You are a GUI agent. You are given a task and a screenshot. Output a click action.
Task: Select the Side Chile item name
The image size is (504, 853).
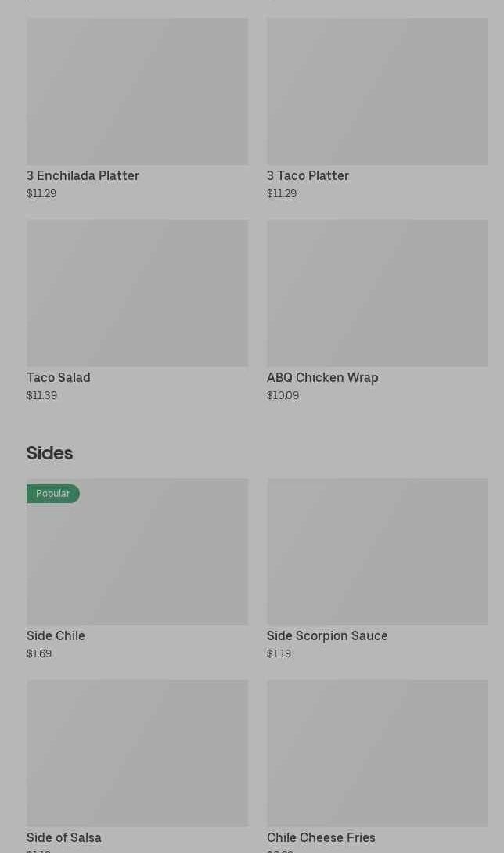56,635
